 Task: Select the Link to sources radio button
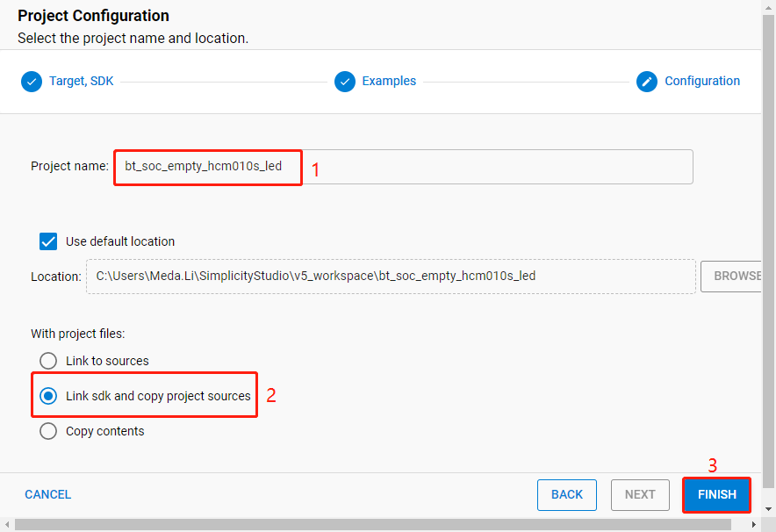tap(48, 361)
